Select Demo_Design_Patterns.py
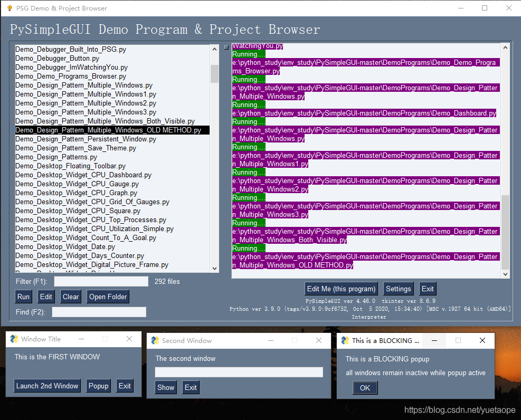521x420 pixels. 112,157
